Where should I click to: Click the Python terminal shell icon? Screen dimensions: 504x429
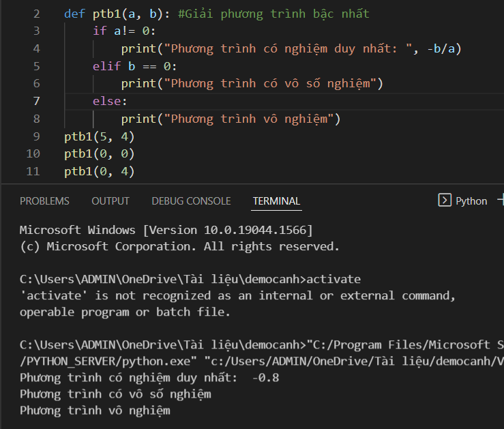point(445,201)
